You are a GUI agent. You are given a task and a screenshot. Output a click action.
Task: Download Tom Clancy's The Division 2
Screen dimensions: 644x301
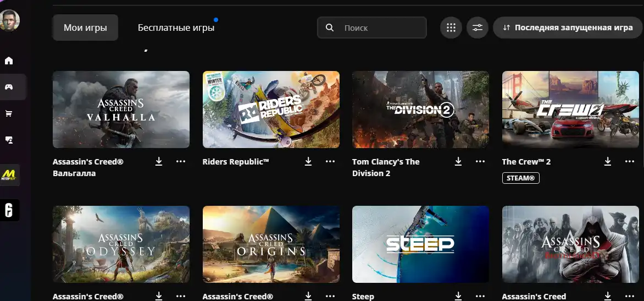pyautogui.click(x=458, y=162)
